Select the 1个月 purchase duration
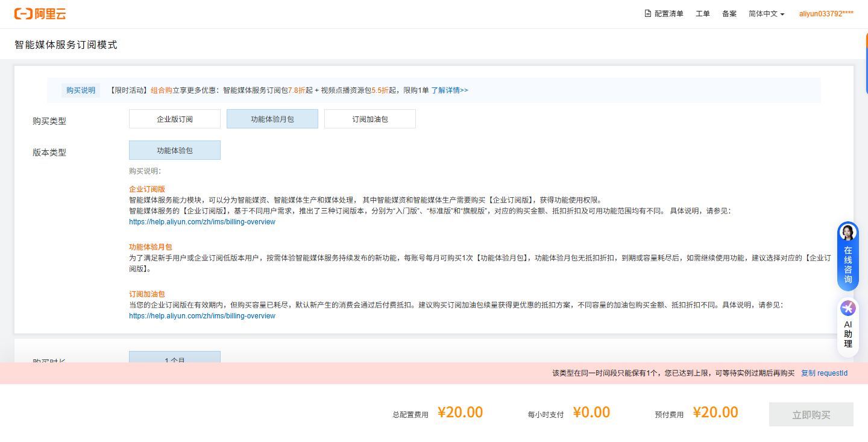Image resolution: width=868 pixels, height=442 pixels. (x=175, y=357)
